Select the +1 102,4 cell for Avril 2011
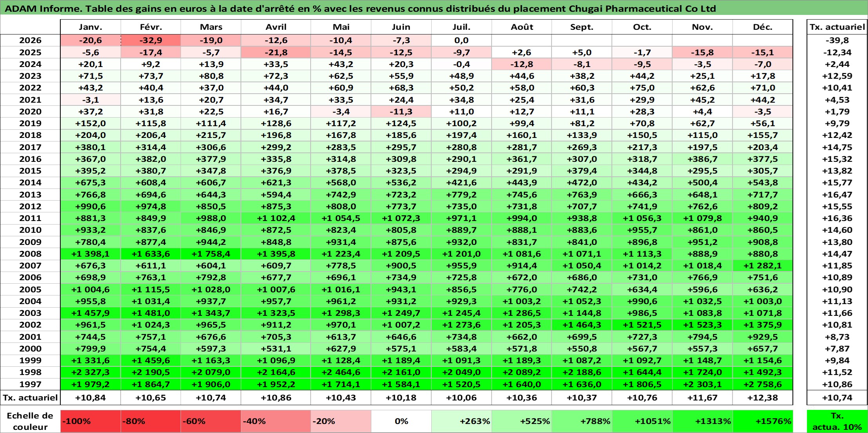This screenshot has height=433, width=868. (276, 218)
